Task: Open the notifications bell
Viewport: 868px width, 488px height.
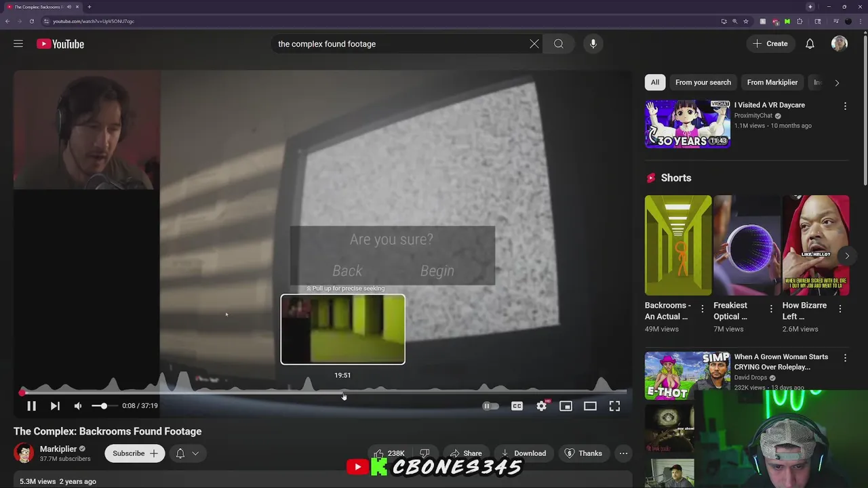Action: pos(810,43)
